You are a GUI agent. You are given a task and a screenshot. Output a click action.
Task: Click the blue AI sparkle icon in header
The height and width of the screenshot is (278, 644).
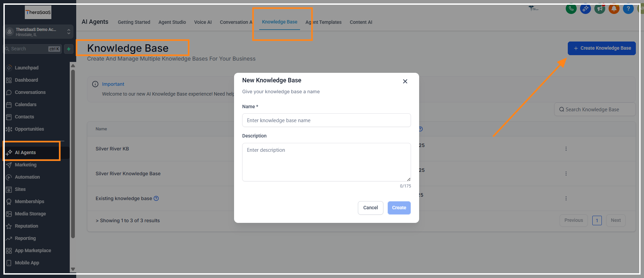pos(585,9)
